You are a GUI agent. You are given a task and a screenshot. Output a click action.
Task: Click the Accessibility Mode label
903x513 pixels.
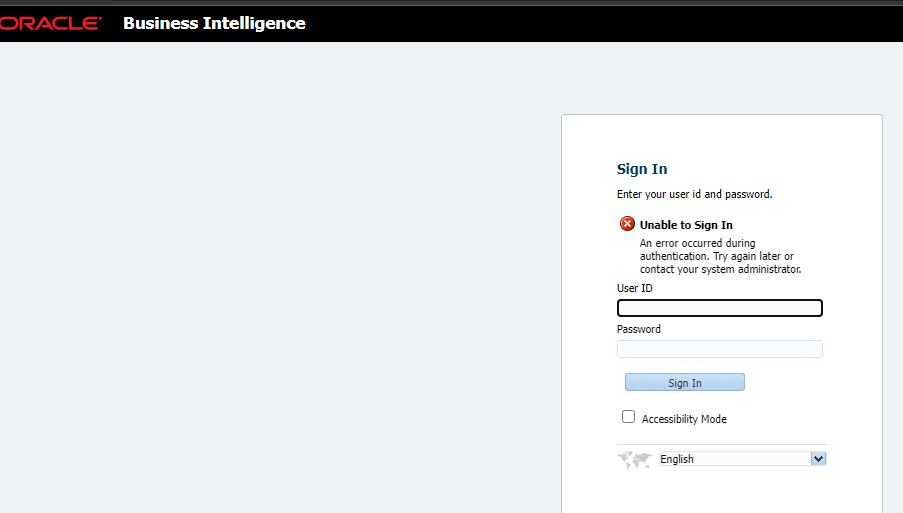684,419
